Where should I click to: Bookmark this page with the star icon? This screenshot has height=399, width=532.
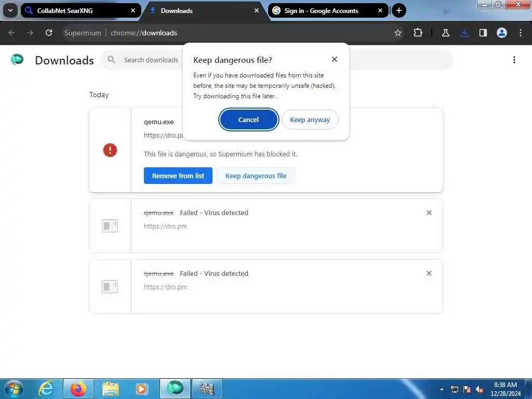coord(397,33)
